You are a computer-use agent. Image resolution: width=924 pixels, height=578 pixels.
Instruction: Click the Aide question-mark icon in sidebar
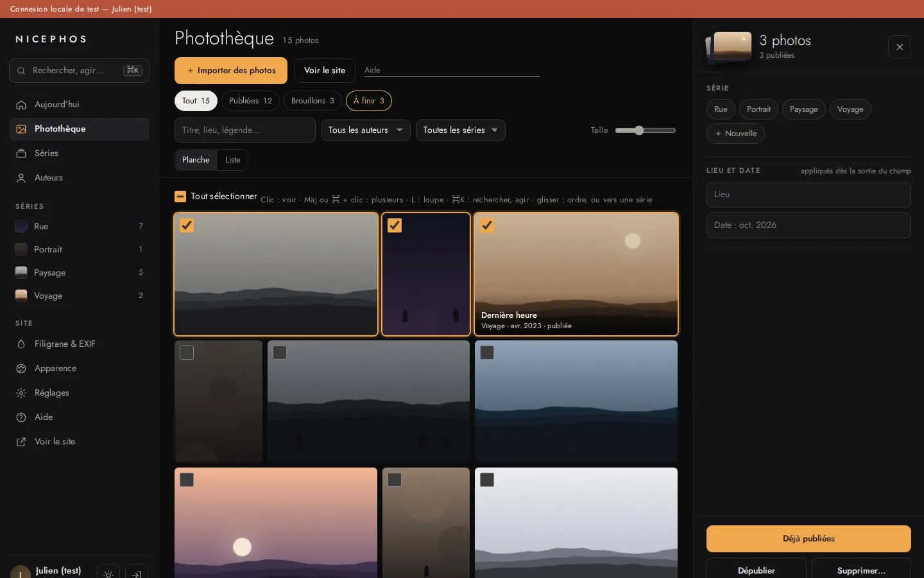point(21,417)
